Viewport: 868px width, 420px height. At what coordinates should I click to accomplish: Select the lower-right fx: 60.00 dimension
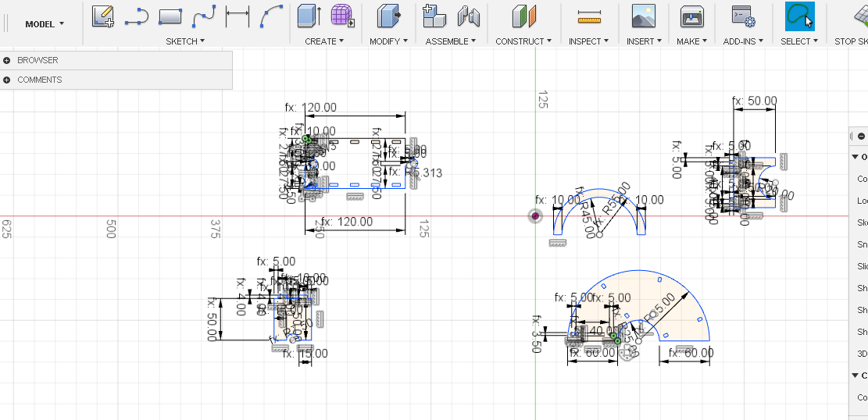click(691, 353)
